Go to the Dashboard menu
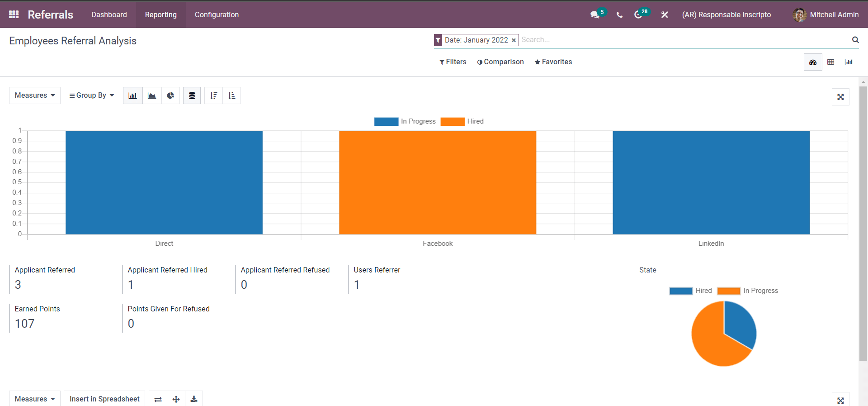 coord(109,14)
